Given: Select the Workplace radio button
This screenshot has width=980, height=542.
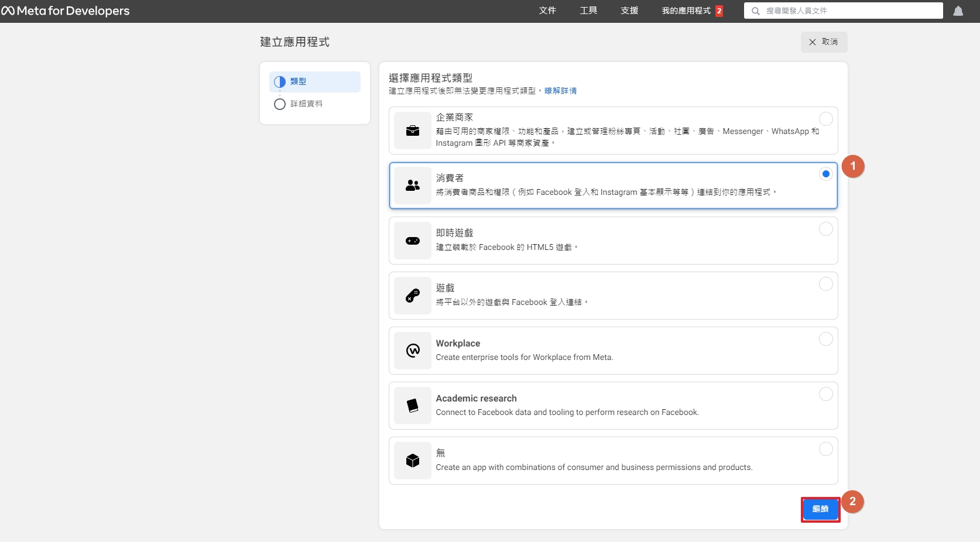Looking at the screenshot, I should click(x=825, y=339).
